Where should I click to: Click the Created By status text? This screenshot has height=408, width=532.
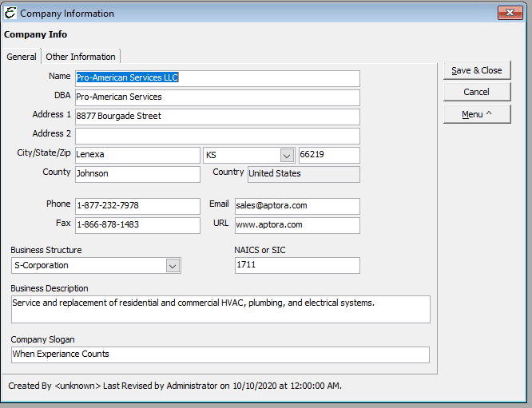pyautogui.click(x=175, y=386)
